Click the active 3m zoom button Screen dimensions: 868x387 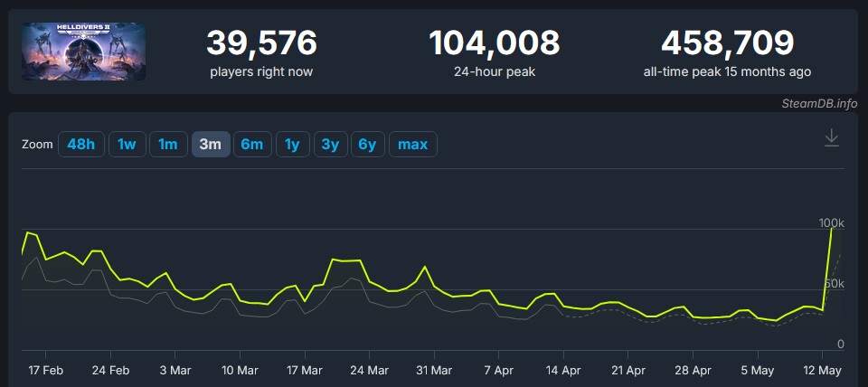[210, 145]
